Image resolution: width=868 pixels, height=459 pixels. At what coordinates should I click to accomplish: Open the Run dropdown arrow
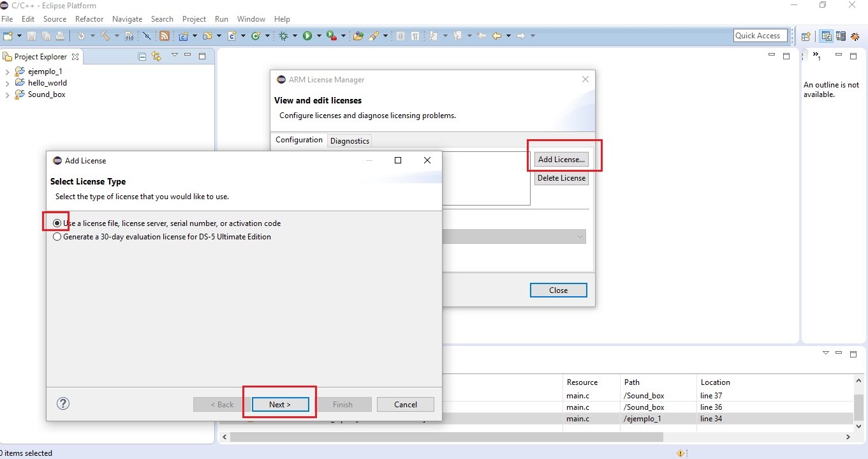click(x=318, y=36)
